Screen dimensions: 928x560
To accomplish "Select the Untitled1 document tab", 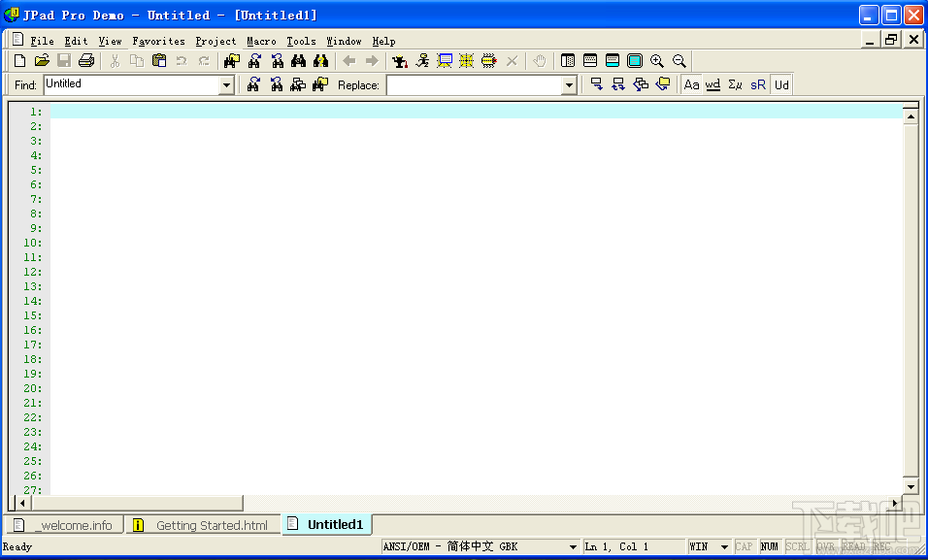I will [327, 524].
